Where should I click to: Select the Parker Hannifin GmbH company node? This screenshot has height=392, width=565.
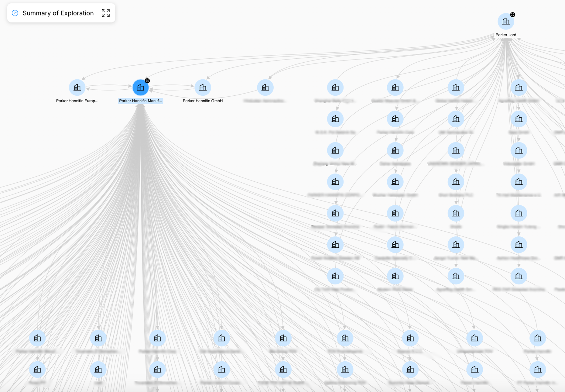click(203, 88)
